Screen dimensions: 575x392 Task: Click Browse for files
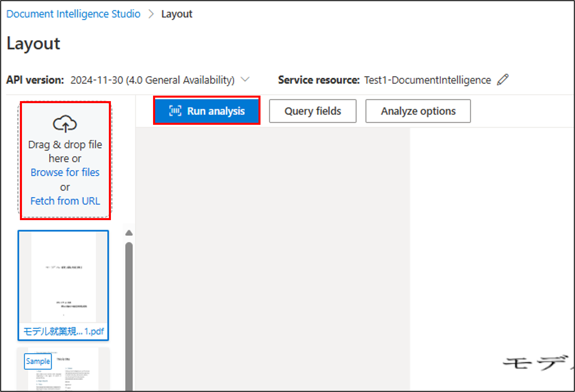[x=65, y=172]
